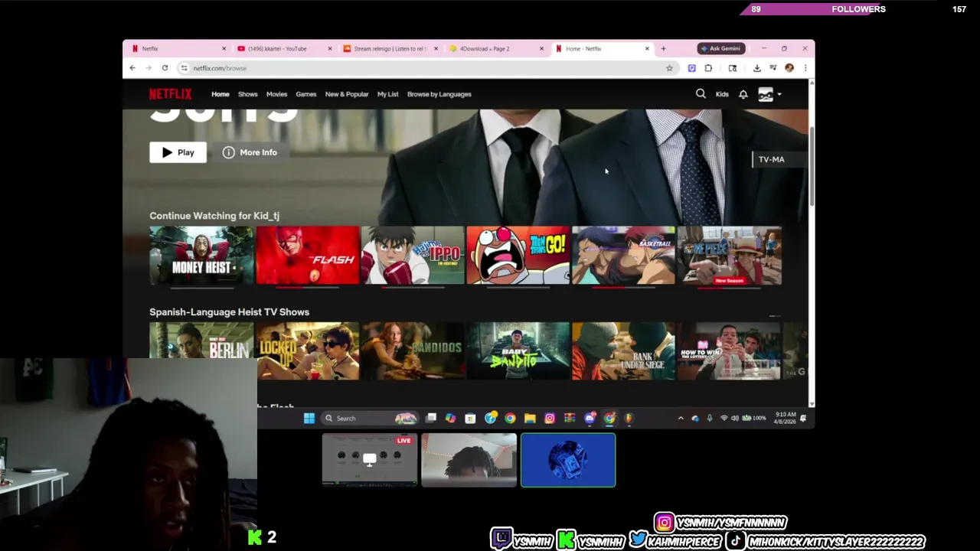Open Movies menu item

(x=277, y=94)
